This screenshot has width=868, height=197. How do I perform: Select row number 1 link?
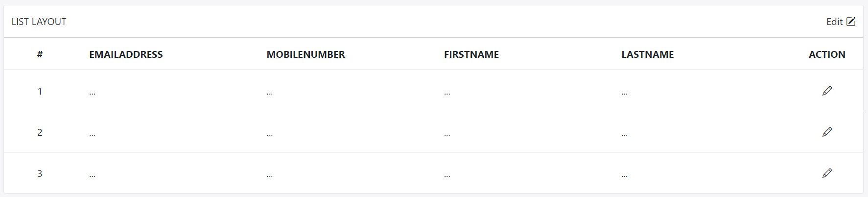(x=40, y=91)
